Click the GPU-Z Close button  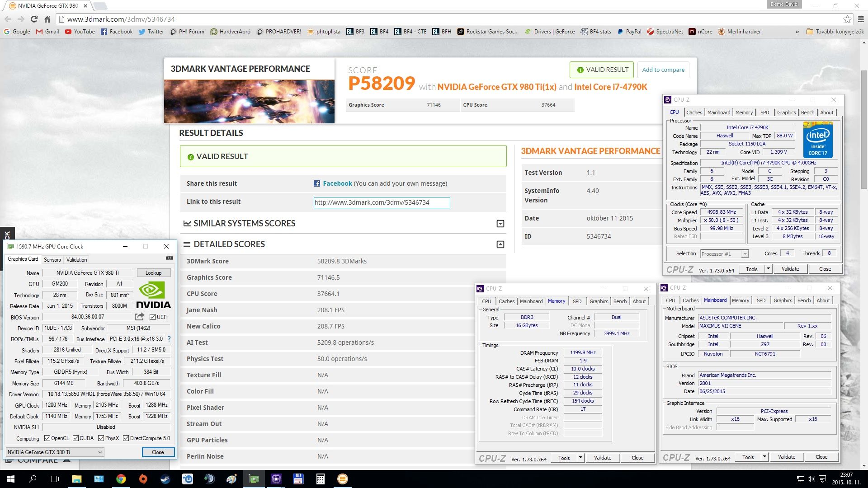[x=158, y=452]
